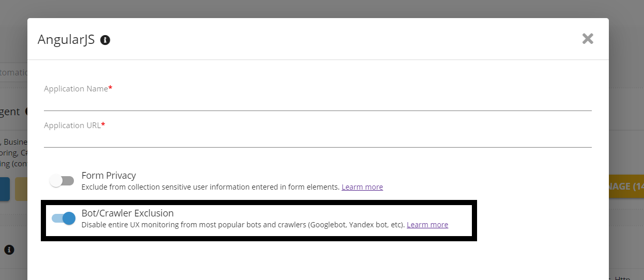
Task: Disable the Bot/Crawler Exclusion toggle
Action: (64, 219)
